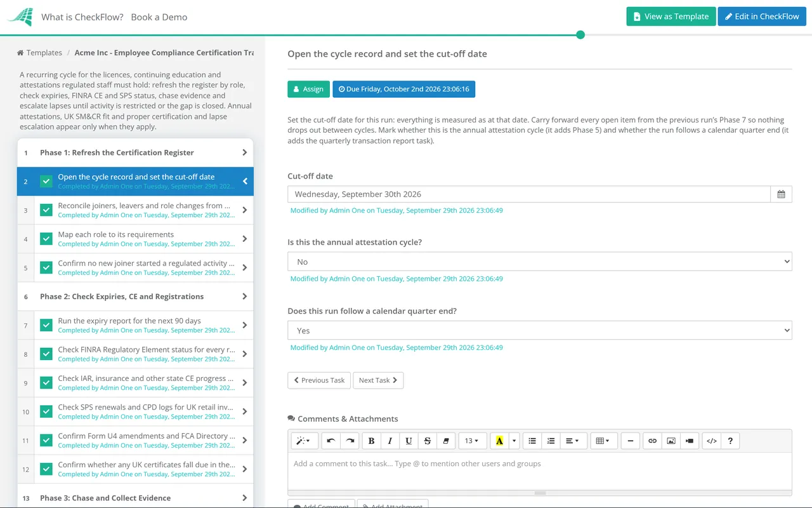Toggle italic formatting in comment editor
812x508 pixels.
click(390, 441)
